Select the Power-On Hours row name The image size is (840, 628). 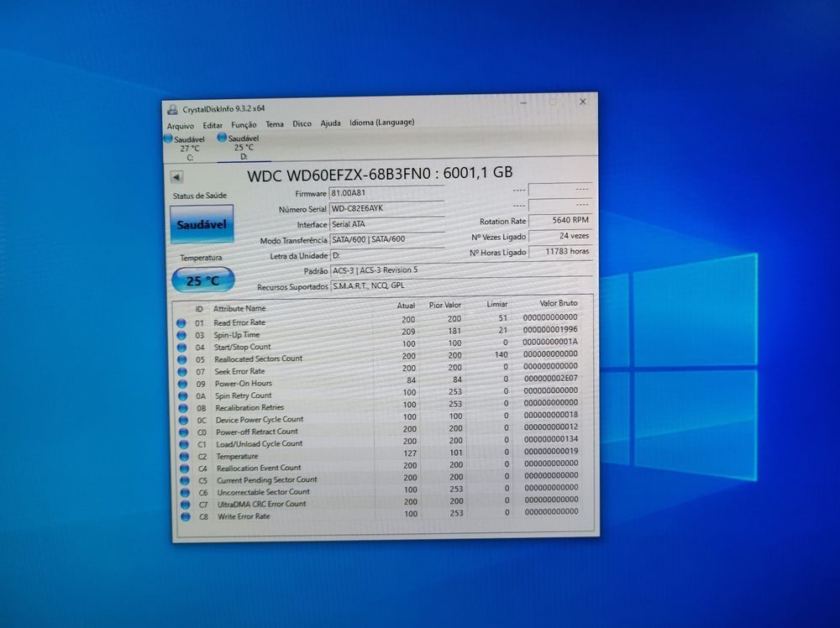tap(244, 384)
